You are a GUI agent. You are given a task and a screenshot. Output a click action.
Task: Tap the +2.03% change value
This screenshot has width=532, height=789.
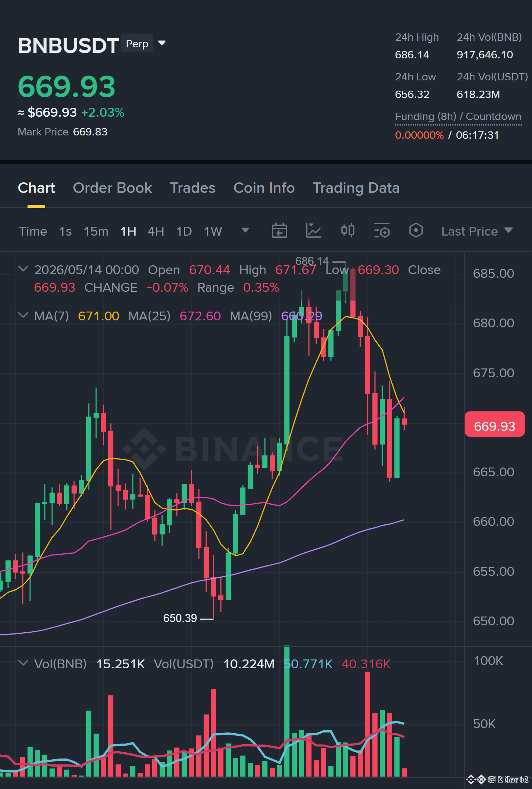point(103,112)
